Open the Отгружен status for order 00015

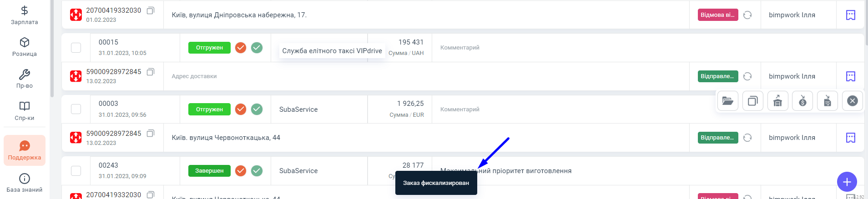(209, 48)
